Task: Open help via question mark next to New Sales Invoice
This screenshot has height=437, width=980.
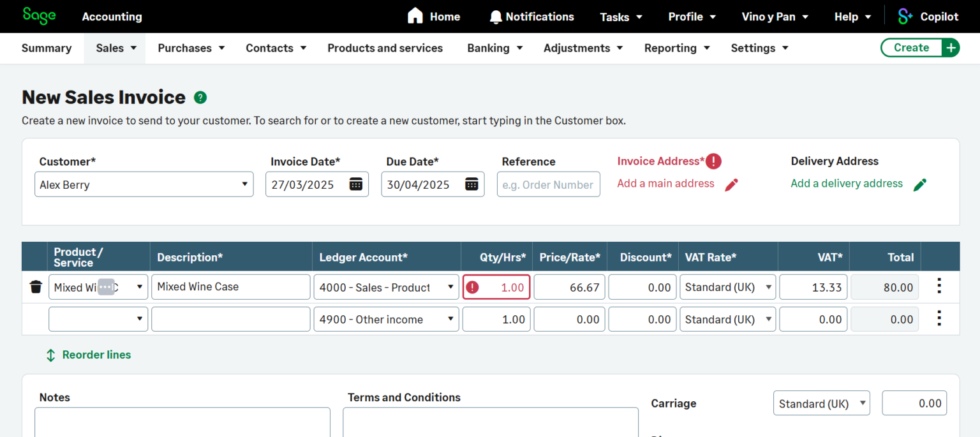Action: (200, 97)
